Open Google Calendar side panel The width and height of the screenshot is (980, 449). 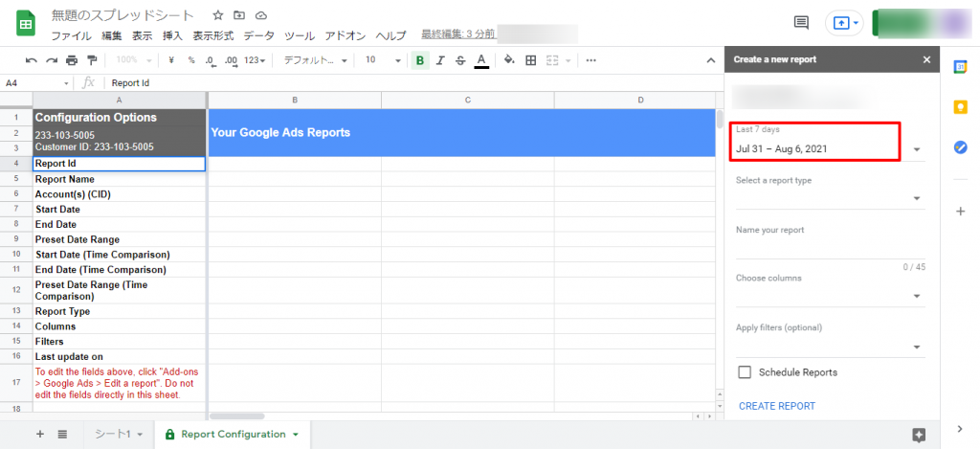tap(960, 68)
